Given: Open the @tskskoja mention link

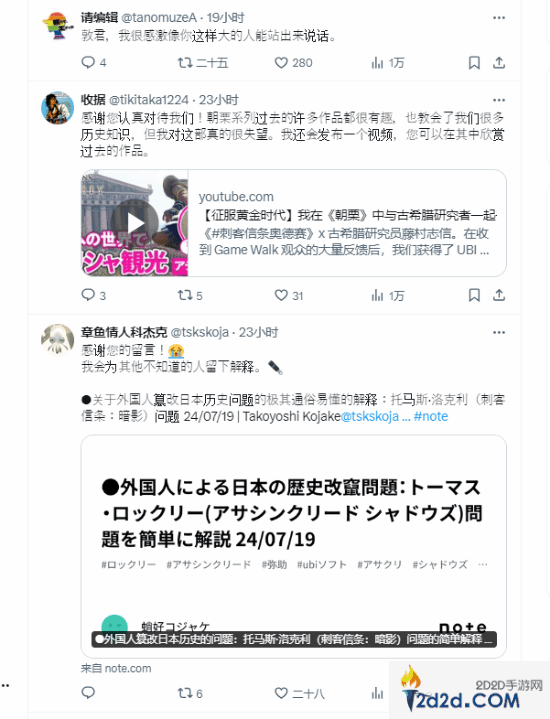Looking at the screenshot, I should click(370, 416).
